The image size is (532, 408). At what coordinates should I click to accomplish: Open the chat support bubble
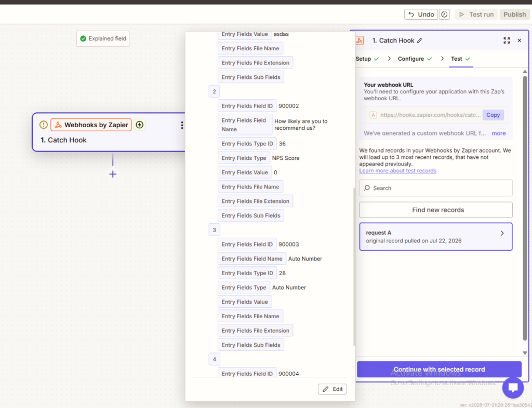(x=513, y=388)
